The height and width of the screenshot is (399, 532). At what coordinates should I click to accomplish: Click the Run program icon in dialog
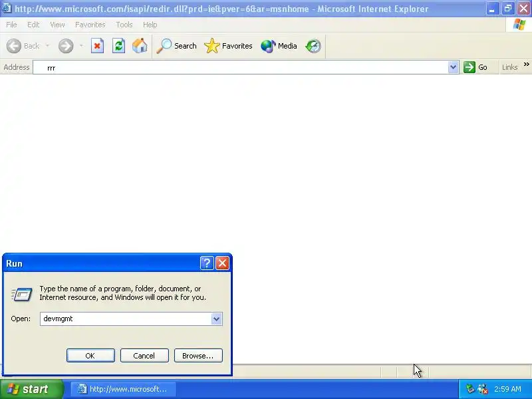click(x=22, y=294)
